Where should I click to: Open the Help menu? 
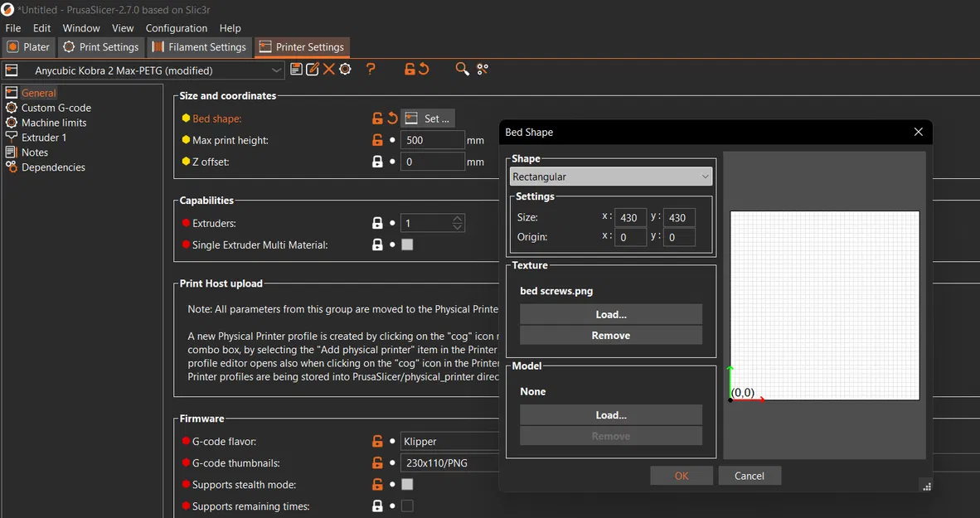click(x=230, y=28)
